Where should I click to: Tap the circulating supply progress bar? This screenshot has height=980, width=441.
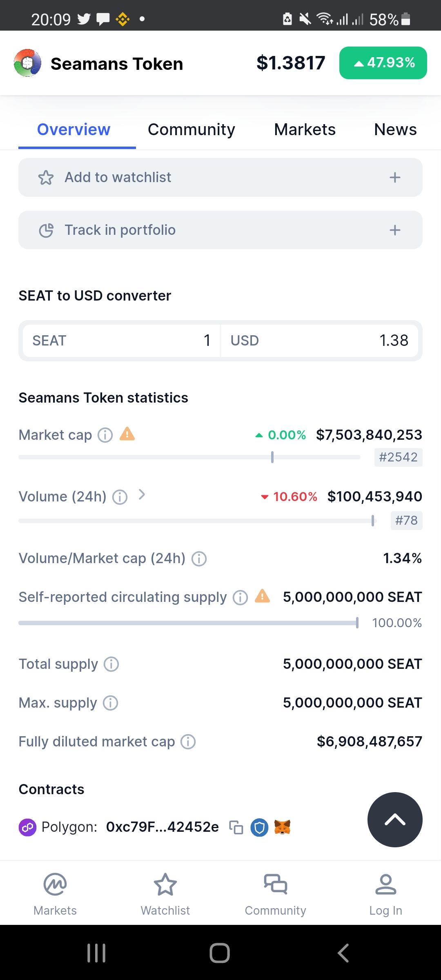(x=188, y=623)
